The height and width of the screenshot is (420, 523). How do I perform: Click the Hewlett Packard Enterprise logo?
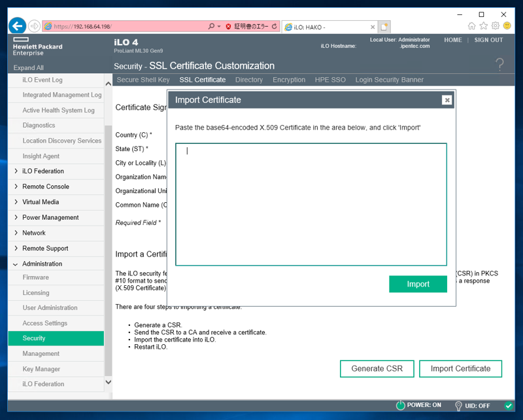tap(37, 46)
